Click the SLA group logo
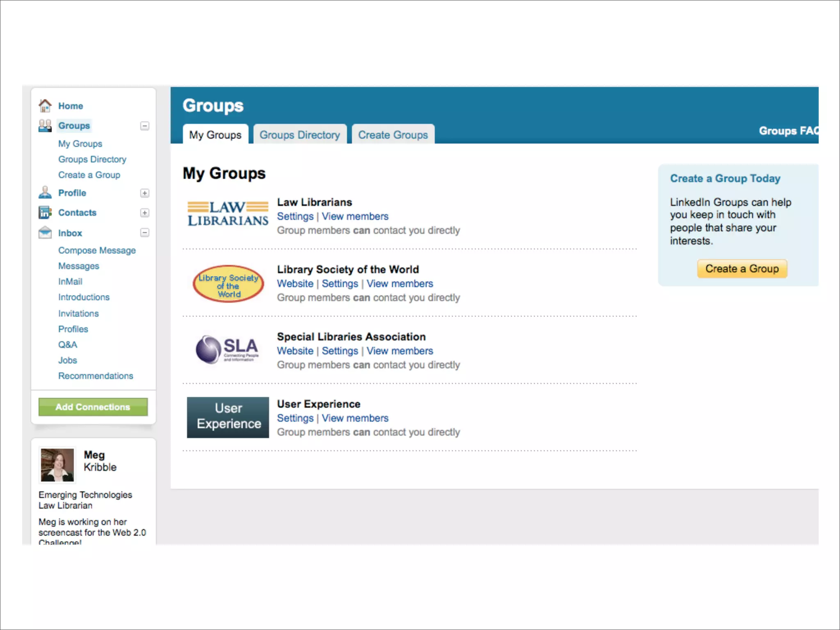The image size is (840, 630). [x=228, y=350]
